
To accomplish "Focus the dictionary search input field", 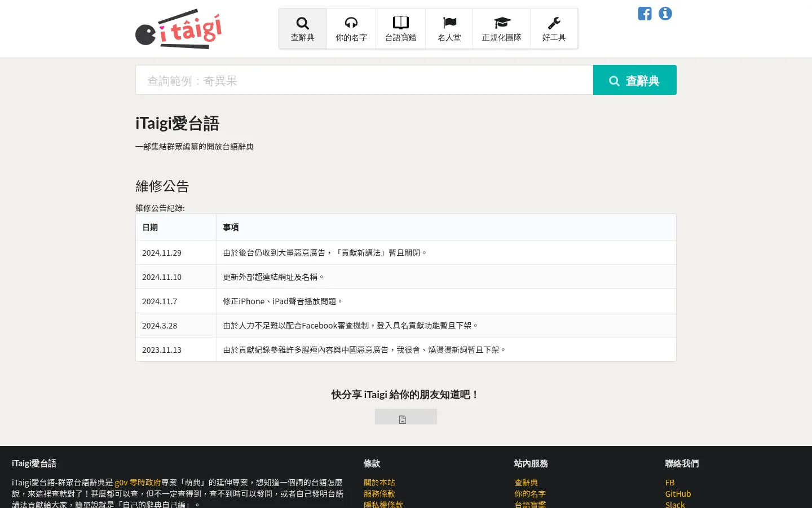I will pyautogui.click(x=364, y=80).
